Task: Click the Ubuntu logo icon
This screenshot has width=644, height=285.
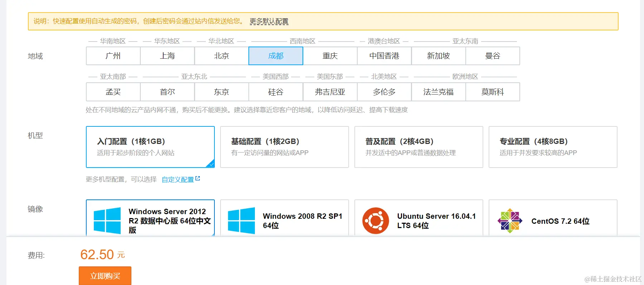Action: click(x=376, y=221)
